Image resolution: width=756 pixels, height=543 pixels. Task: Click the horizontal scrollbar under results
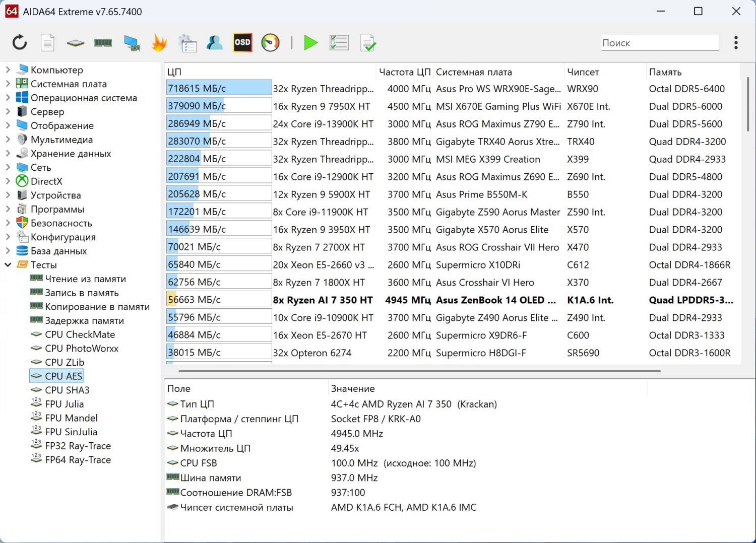coord(419,371)
